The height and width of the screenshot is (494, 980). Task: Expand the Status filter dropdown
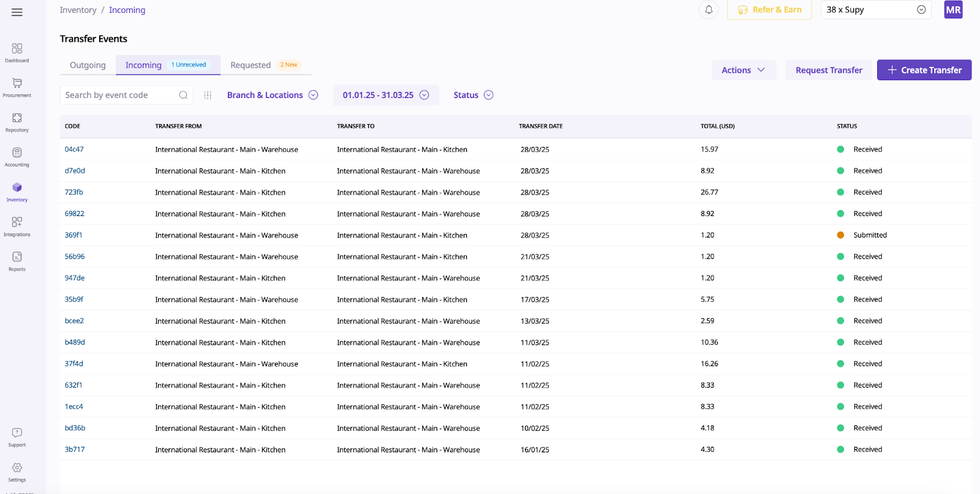pyautogui.click(x=473, y=95)
